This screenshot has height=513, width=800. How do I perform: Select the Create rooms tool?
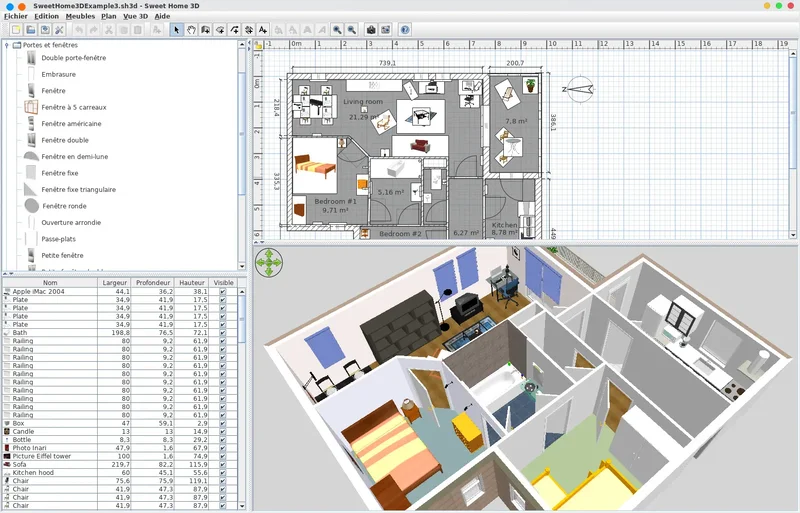pyautogui.click(x=220, y=30)
